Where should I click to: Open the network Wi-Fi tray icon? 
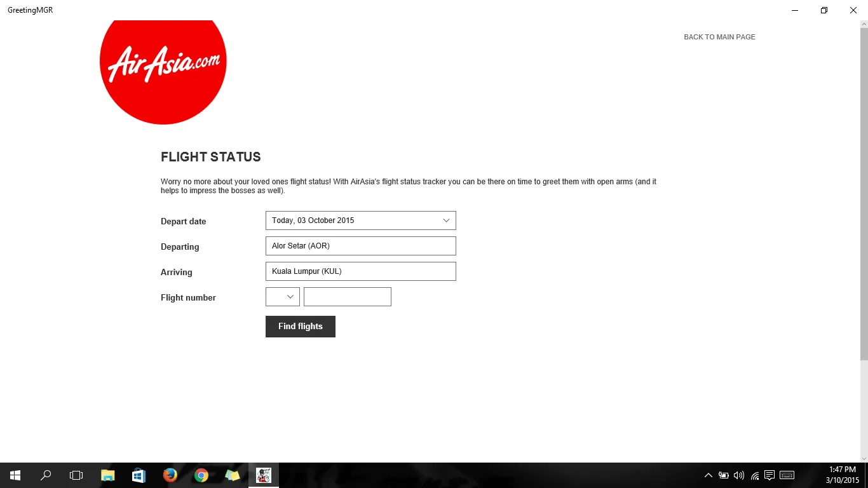755,475
